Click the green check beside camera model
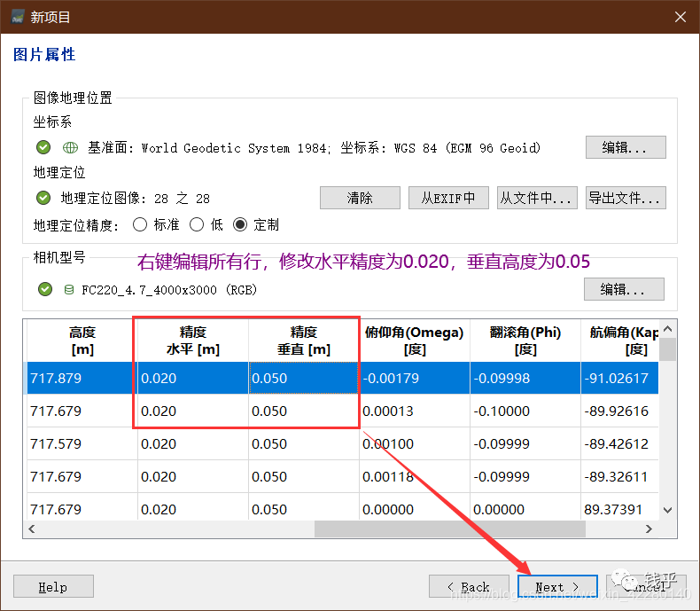Image resolution: width=700 pixels, height=611 pixels. point(45,290)
